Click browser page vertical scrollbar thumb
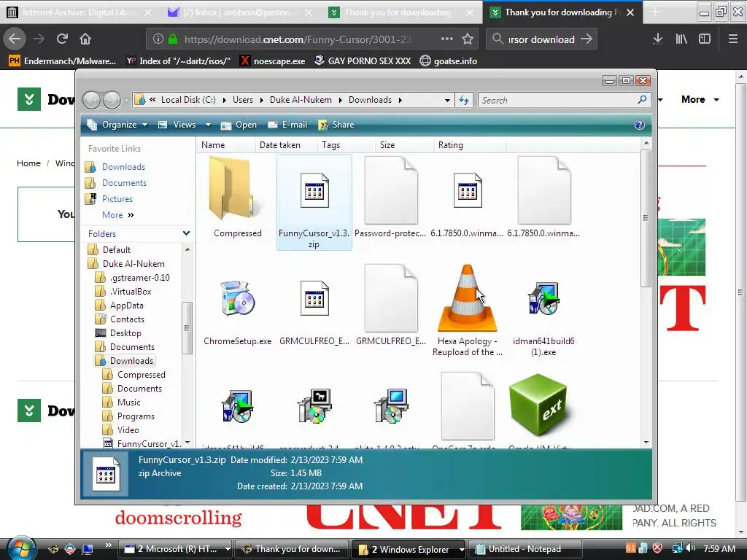 pos(740,292)
